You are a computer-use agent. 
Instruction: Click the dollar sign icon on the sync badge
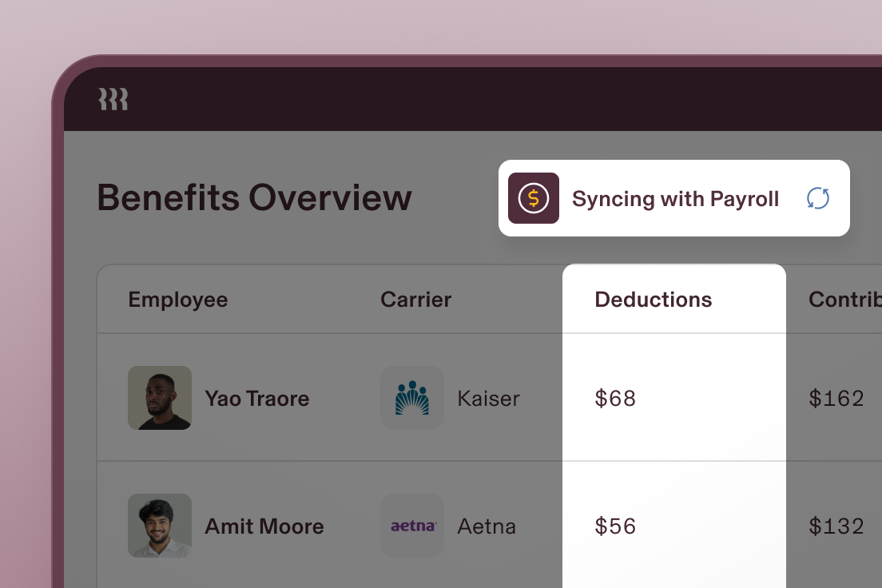click(534, 198)
